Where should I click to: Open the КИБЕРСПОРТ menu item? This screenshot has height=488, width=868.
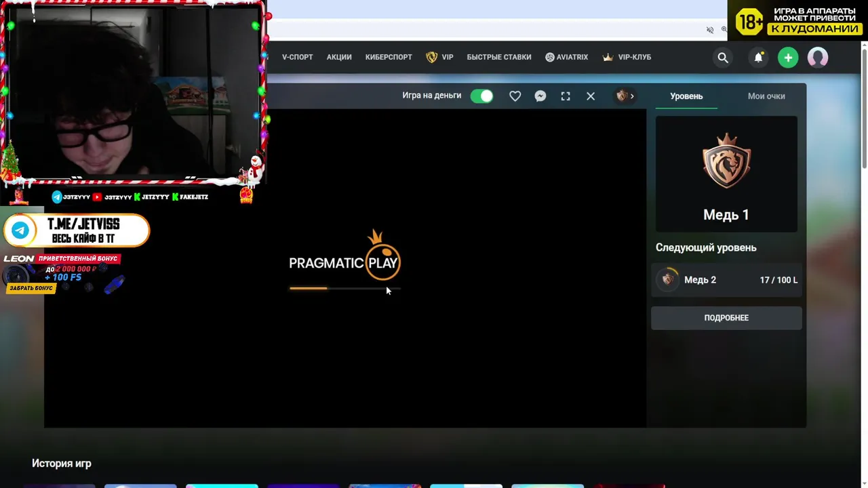pos(389,58)
